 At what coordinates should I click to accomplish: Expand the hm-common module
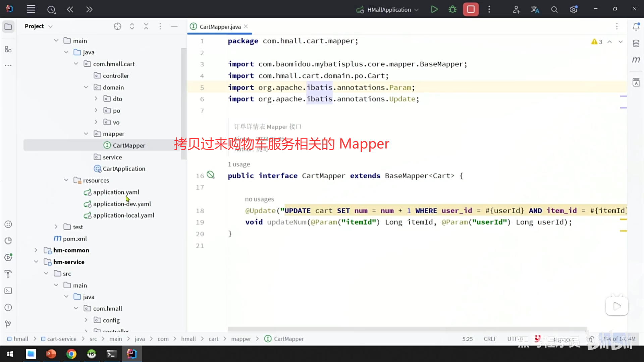coord(36,250)
